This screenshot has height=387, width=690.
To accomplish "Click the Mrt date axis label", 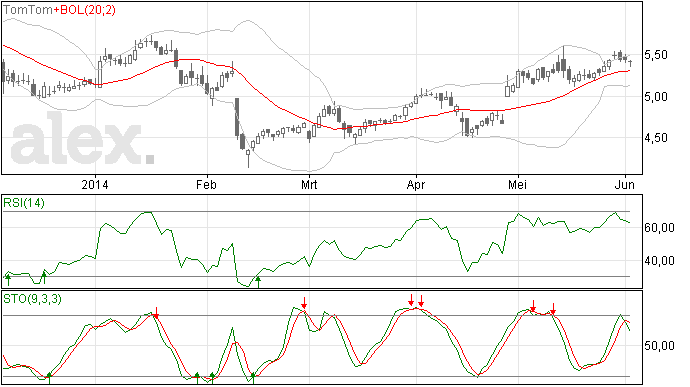I will pos(309,184).
